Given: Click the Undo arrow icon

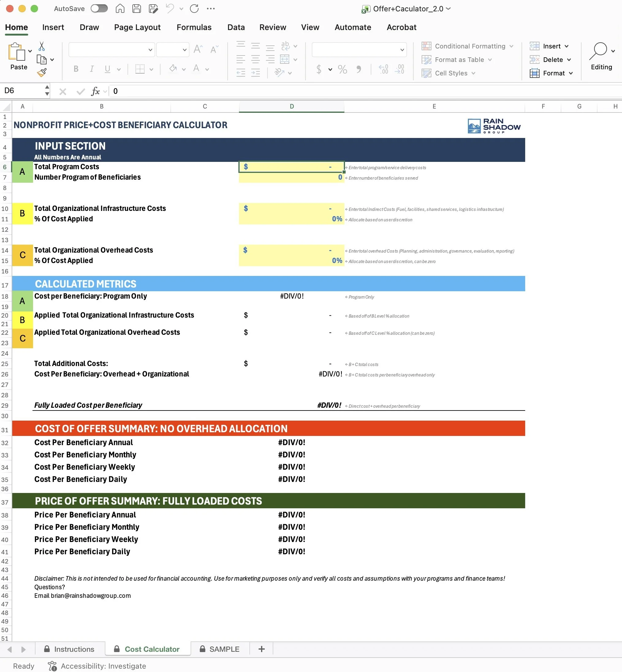Looking at the screenshot, I should point(170,8).
